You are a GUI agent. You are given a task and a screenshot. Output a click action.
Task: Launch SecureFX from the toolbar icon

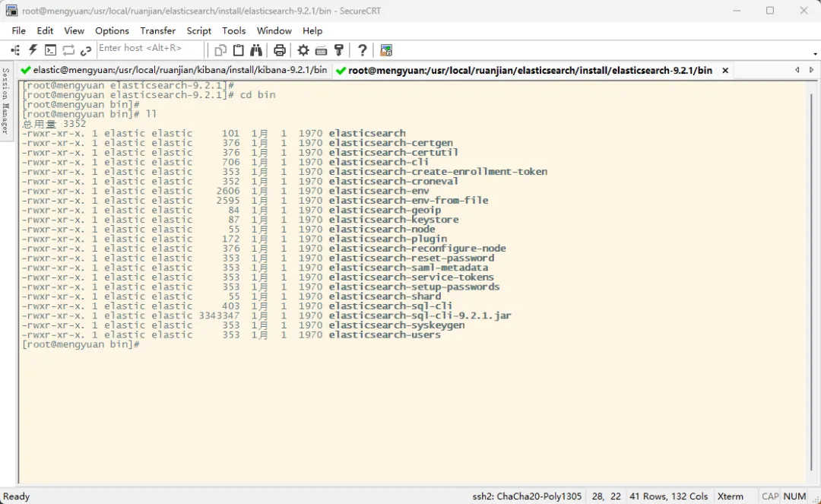(386, 50)
